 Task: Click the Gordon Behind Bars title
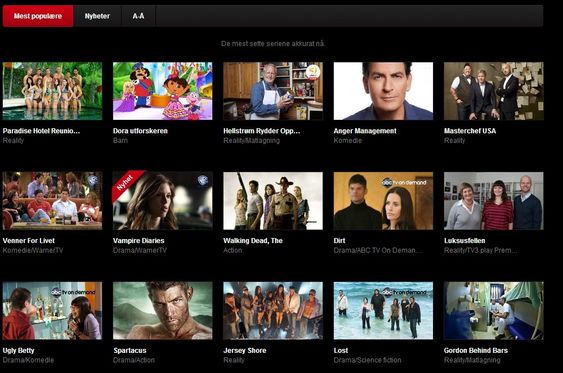476,350
